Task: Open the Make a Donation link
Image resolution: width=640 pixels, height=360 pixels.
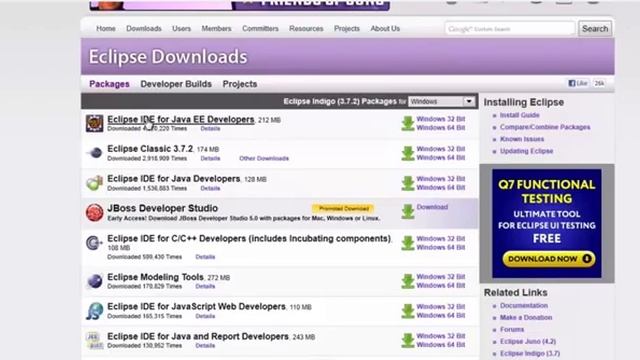Action: [526, 317]
